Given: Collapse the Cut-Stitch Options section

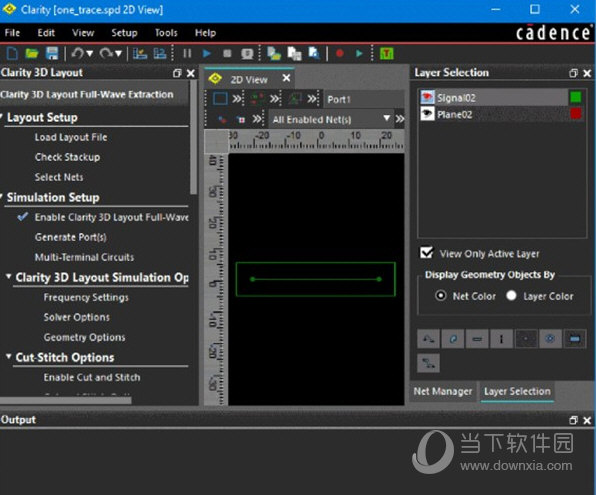Looking at the screenshot, I should [x=8, y=356].
